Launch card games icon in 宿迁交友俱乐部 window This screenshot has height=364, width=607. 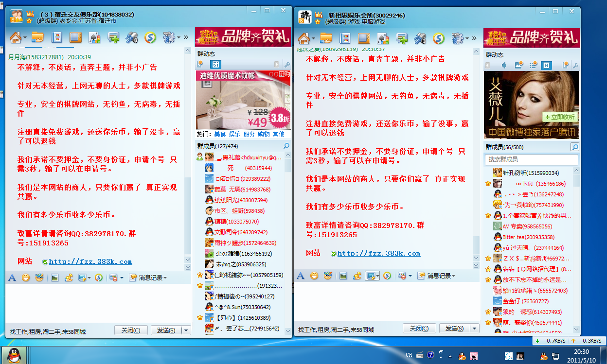(x=95, y=37)
